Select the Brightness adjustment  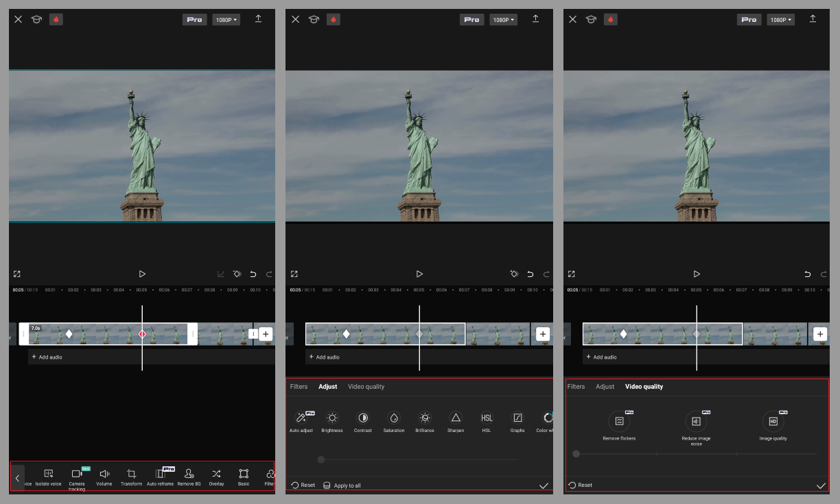332,422
